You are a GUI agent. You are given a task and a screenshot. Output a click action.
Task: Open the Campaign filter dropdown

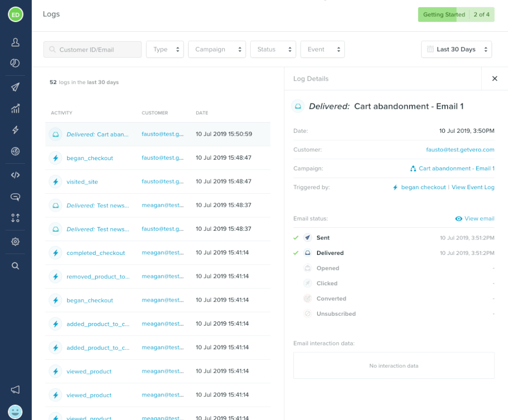(217, 49)
